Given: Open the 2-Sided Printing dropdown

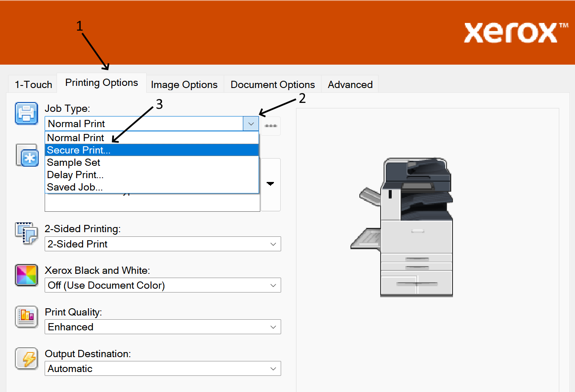Looking at the screenshot, I should point(162,244).
